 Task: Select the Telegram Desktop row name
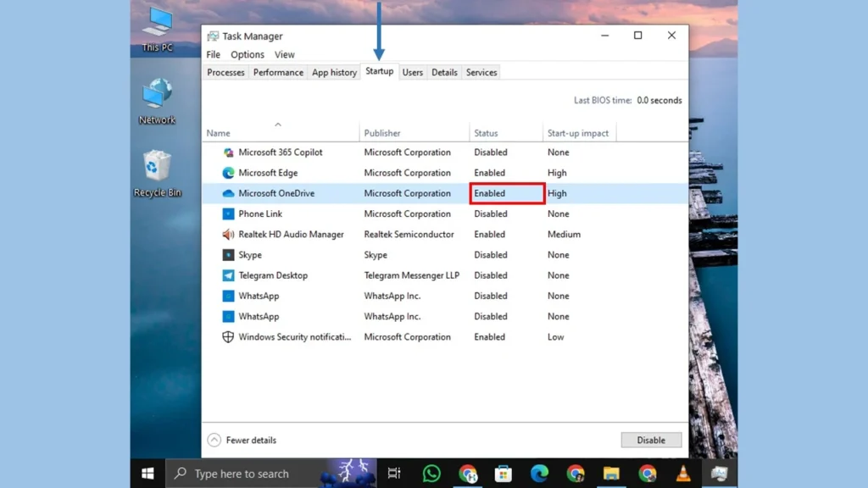273,275
